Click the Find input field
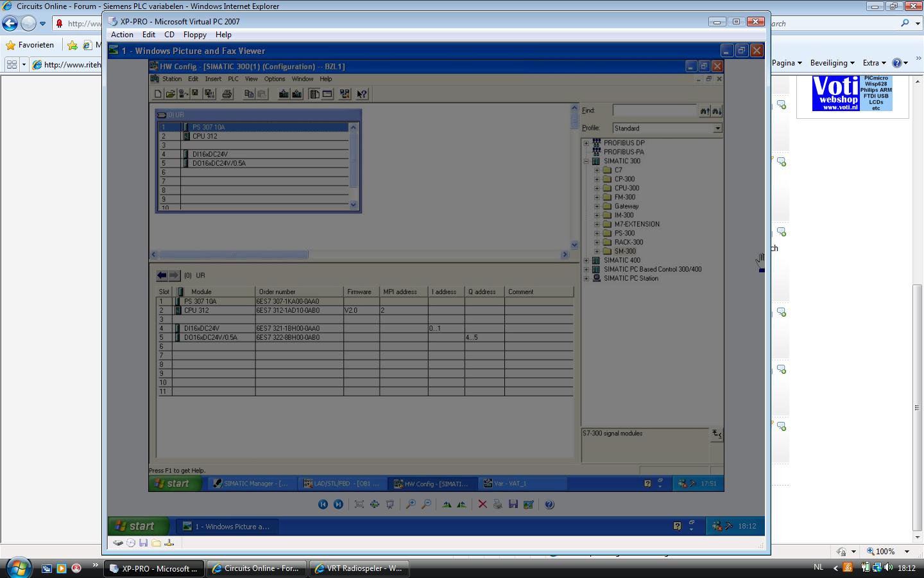The height and width of the screenshot is (578, 924). [x=654, y=110]
